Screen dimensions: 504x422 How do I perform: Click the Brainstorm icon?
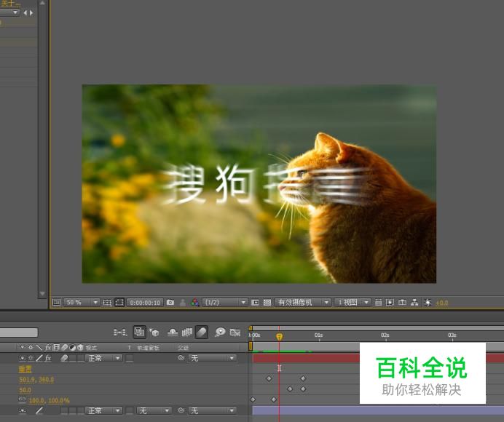220,332
